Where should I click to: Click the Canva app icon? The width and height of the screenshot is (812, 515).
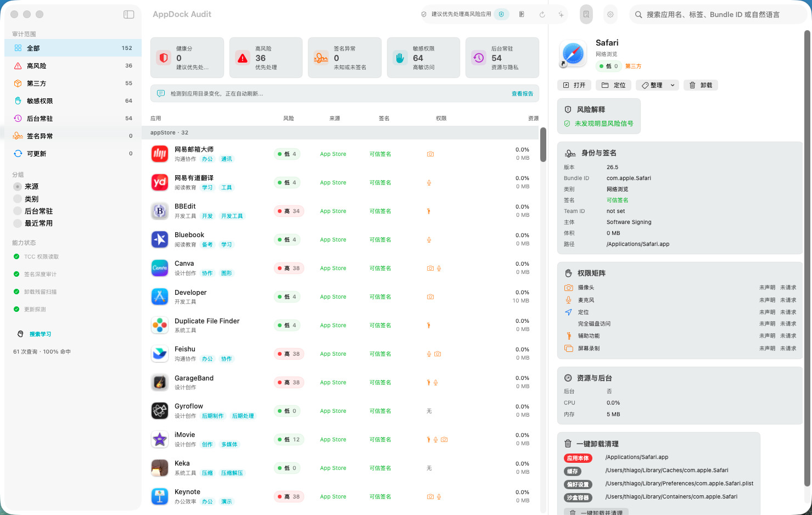pos(160,268)
